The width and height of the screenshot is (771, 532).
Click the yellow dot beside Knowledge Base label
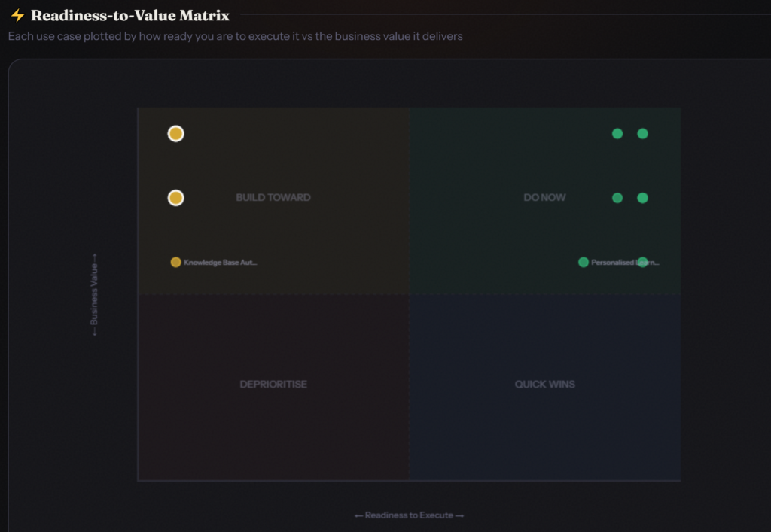(175, 263)
